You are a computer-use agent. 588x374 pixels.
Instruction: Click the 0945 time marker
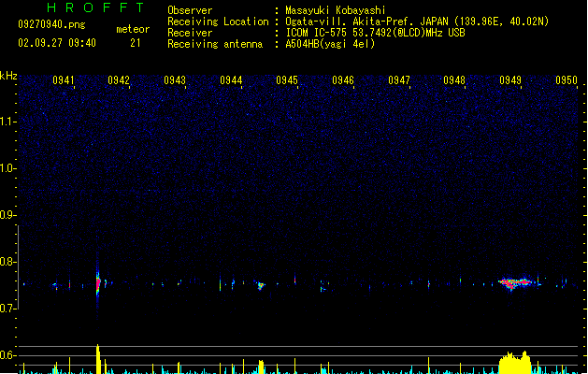(x=287, y=80)
